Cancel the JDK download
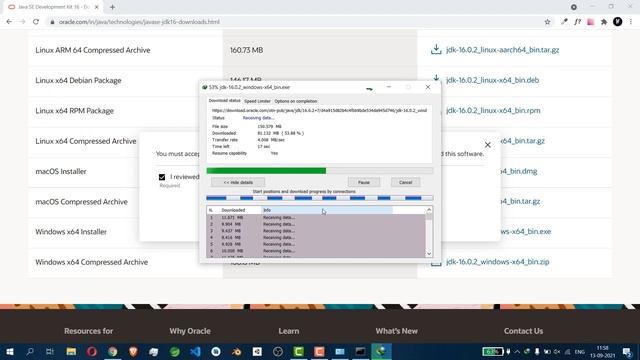 [x=405, y=182]
